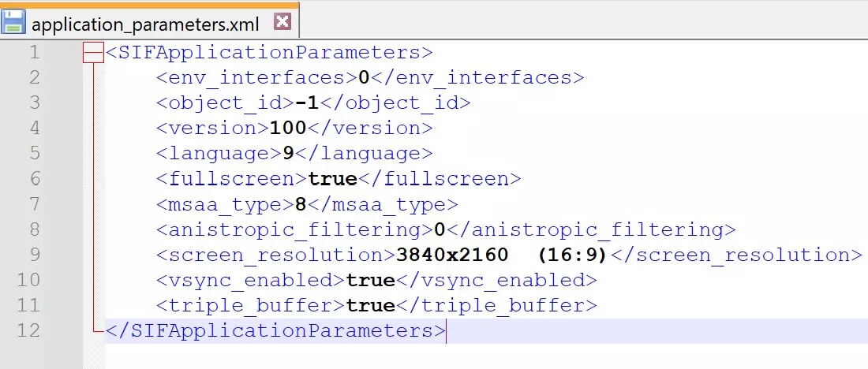Screen dimensions: 868x369
Task: Click the fullscreen value true
Action: click(333, 179)
